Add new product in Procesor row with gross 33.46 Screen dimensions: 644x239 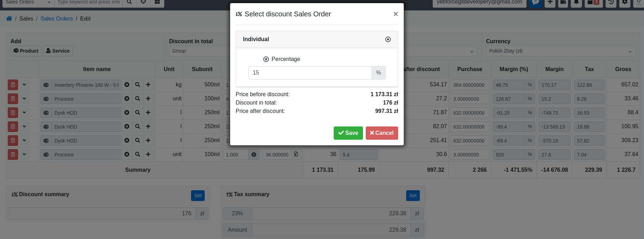[148, 99]
